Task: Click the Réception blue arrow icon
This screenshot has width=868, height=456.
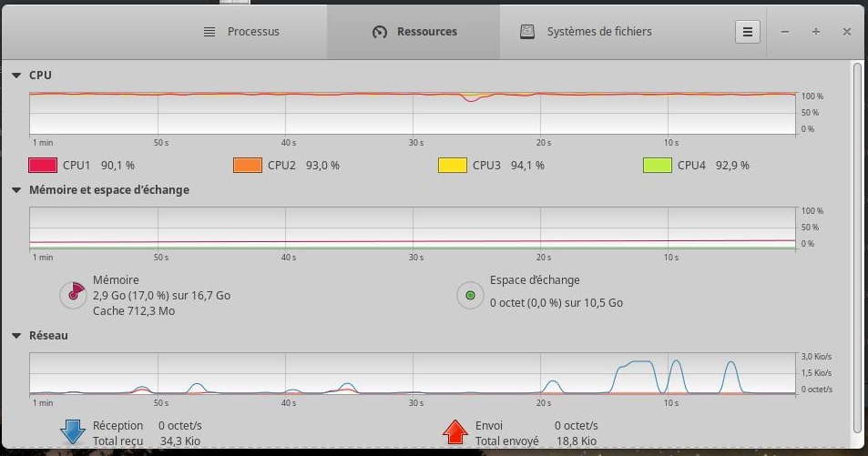Action: tap(73, 431)
